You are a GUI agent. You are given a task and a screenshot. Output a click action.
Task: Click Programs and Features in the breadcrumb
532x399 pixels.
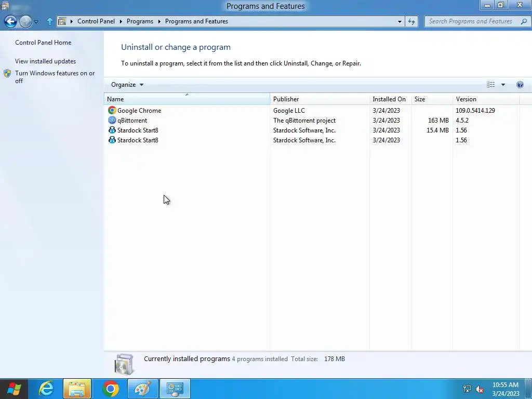pyautogui.click(x=196, y=21)
